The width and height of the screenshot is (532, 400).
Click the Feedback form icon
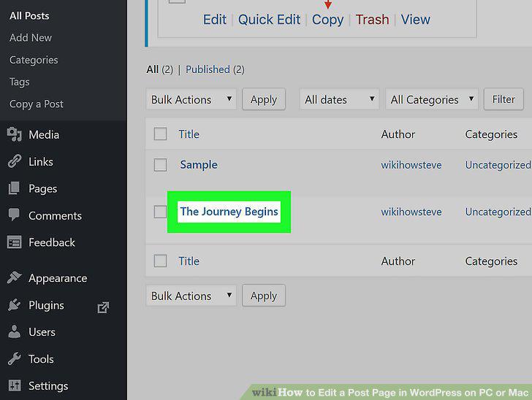click(15, 242)
